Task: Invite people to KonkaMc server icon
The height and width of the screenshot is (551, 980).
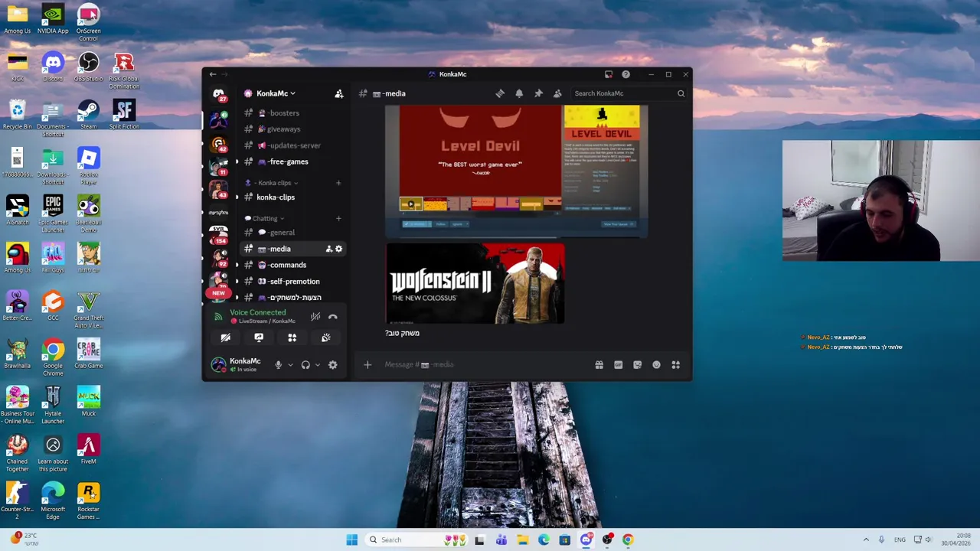Action: 339,93
